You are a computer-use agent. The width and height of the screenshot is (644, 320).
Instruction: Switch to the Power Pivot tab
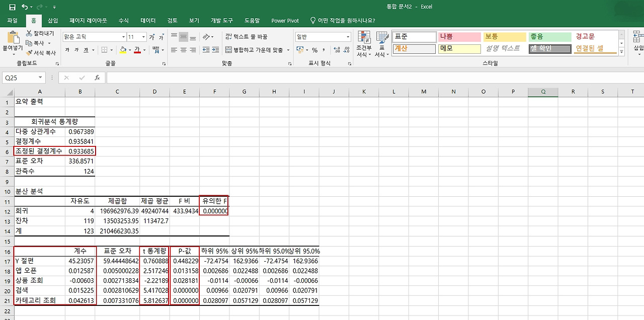[x=285, y=21]
